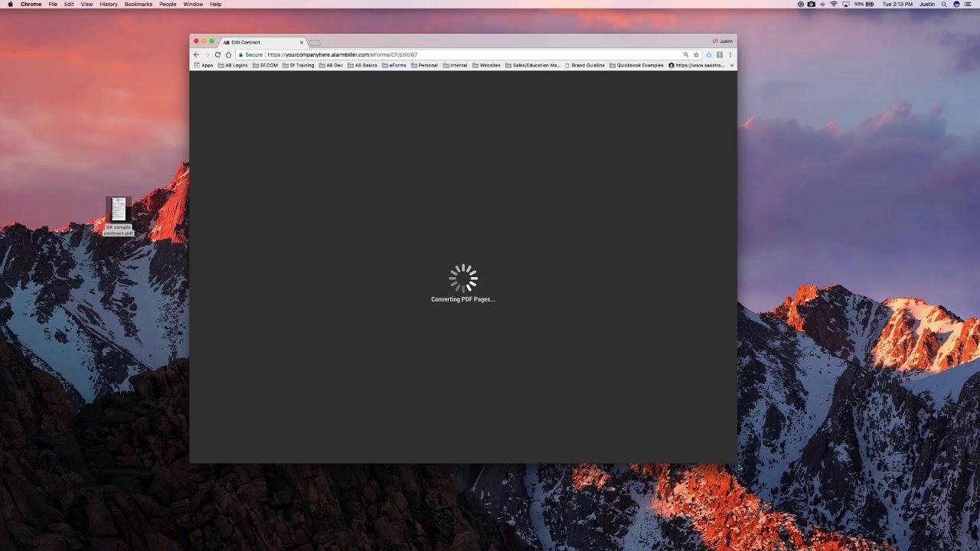Open the Personal bookmark folder
This screenshot has width=980, height=551.
tap(424, 65)
